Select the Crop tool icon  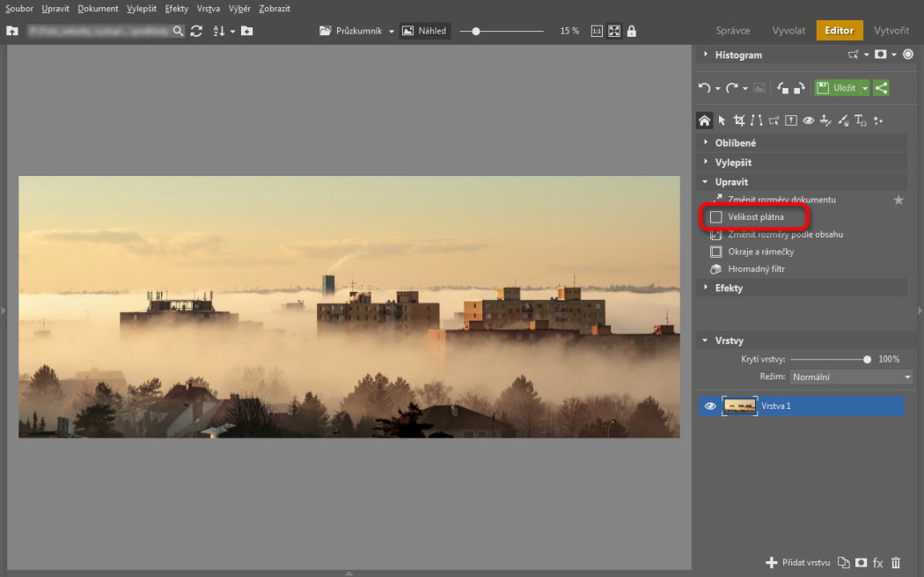(739, 121)
